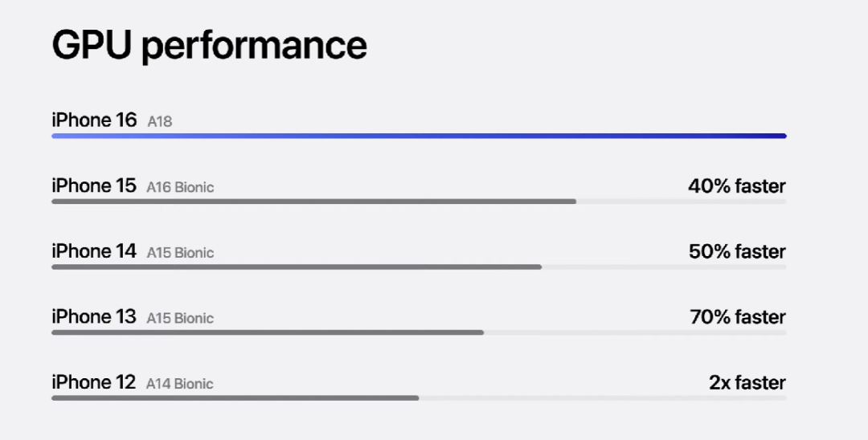The height and width of the screenshot is (440, 868).
Task: Select the iPhone 14 label
Action: pyautogui.click(x=94, y=251)
